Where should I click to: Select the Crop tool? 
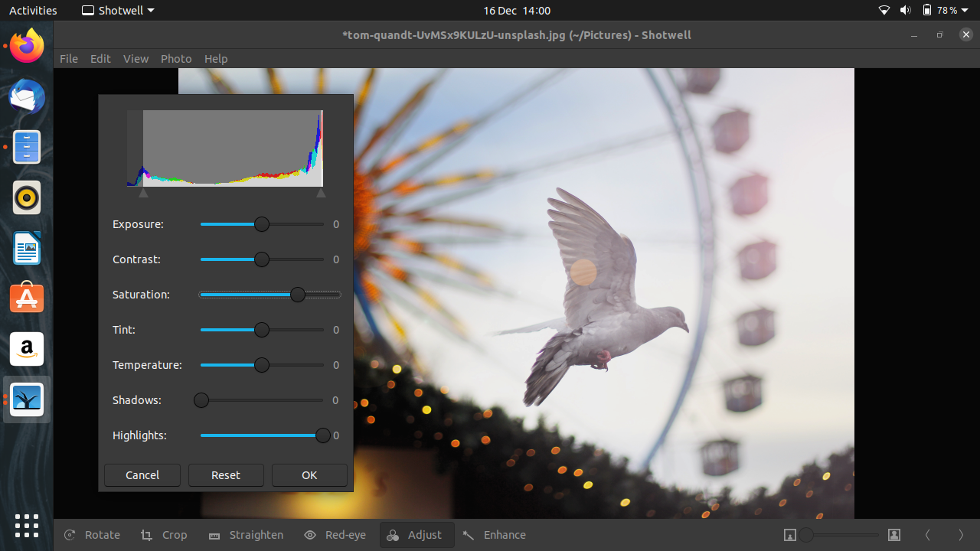pos(164,534)
